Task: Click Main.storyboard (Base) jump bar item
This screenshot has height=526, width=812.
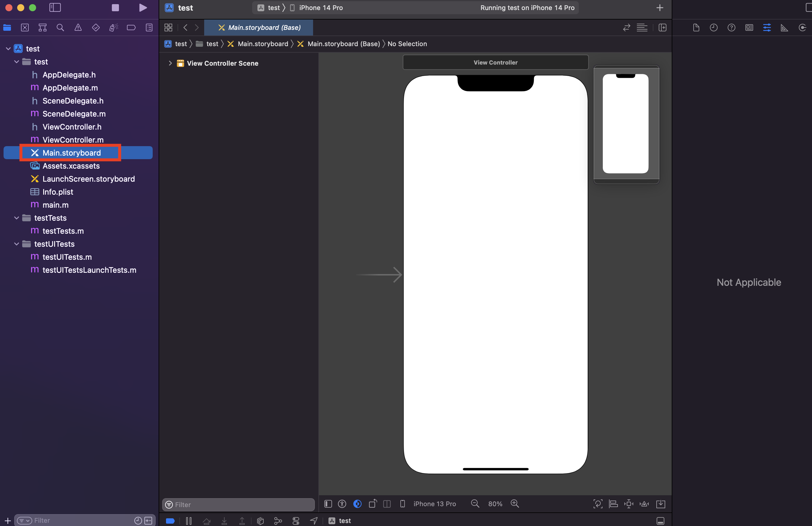Action: click(x=339, y=44)
